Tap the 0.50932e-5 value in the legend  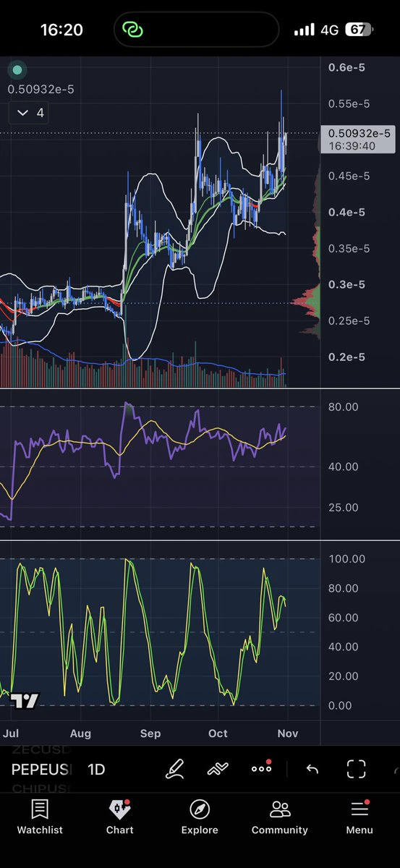[41, 90]
